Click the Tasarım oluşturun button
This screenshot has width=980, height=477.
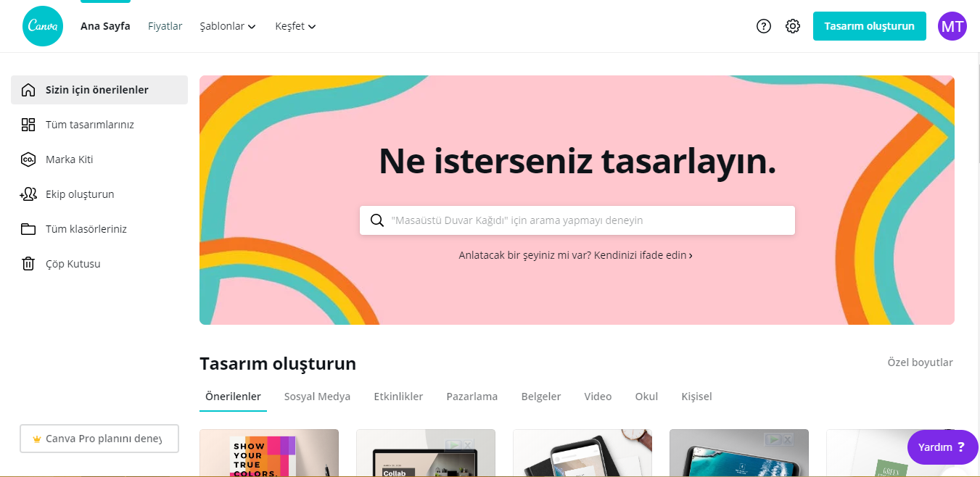point(869,26)
